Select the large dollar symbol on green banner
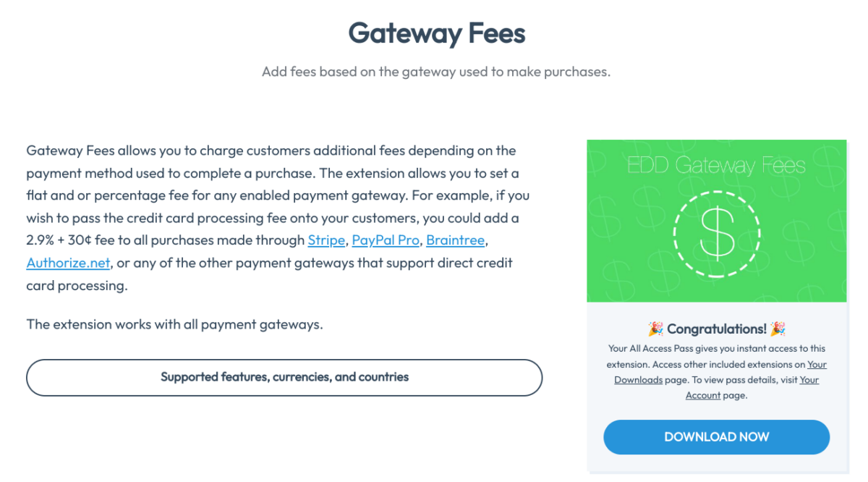 tap(717, 233)
